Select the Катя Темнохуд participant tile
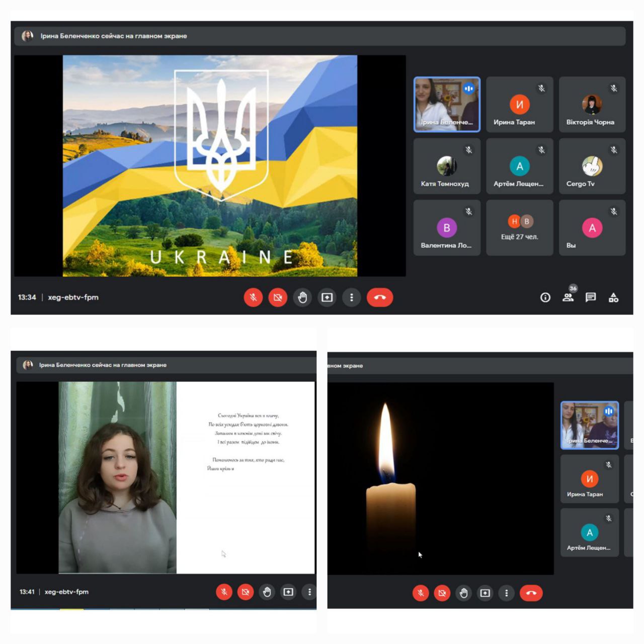Viewport: 644px width, 644px height. (x=447, y=167)
